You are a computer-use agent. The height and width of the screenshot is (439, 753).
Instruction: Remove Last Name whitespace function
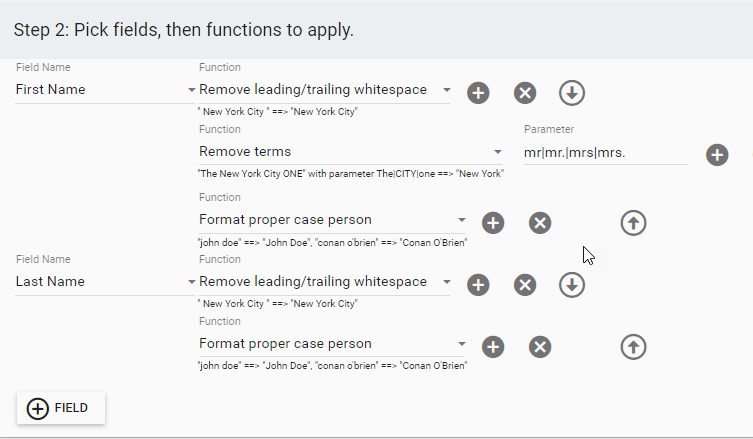click(525, 285)
